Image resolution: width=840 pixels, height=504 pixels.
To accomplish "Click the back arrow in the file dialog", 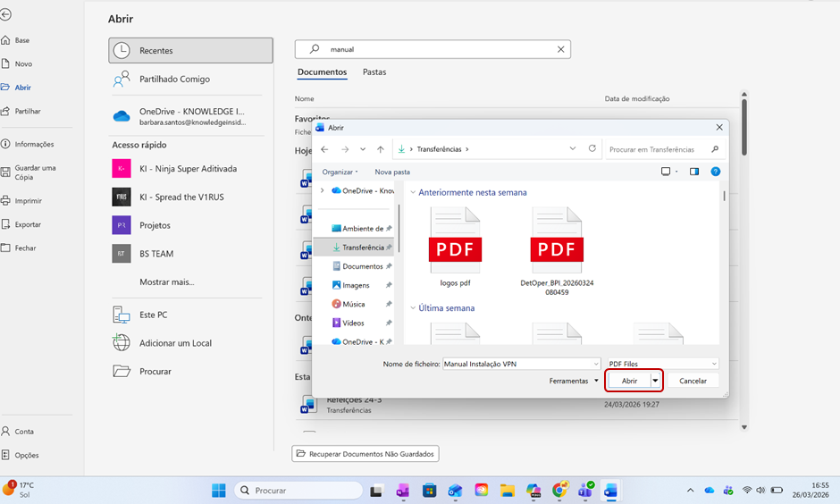I will [x=324, y=149].
